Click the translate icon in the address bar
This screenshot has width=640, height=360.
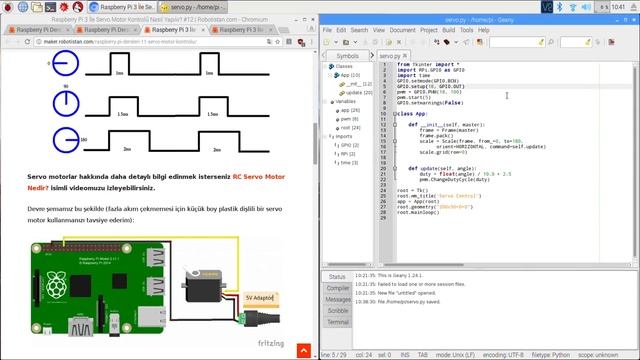pos(269,42)
